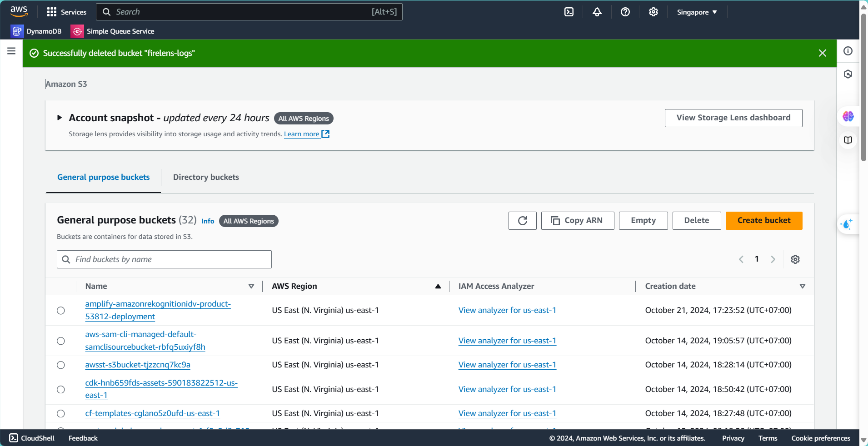Open the AWS home logo
The image size is (868, 446).
coord(19,11)
